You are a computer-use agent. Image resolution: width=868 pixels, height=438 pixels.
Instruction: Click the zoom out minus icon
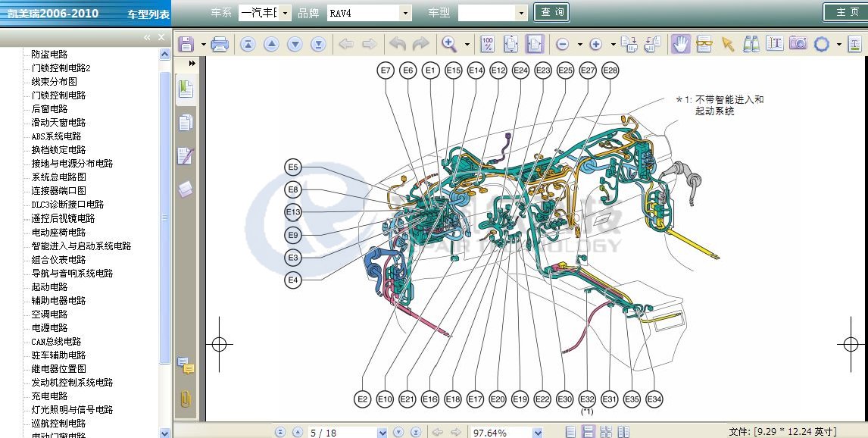563,44
